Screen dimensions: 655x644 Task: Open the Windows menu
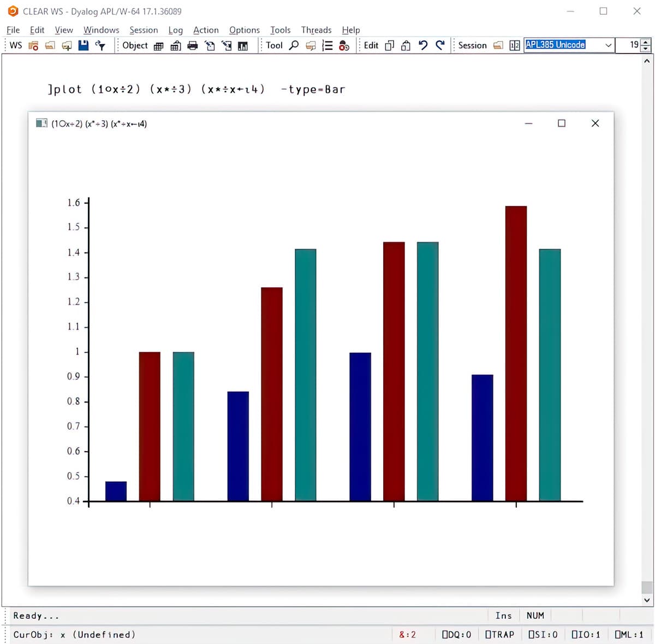click(x=101, y=30)
